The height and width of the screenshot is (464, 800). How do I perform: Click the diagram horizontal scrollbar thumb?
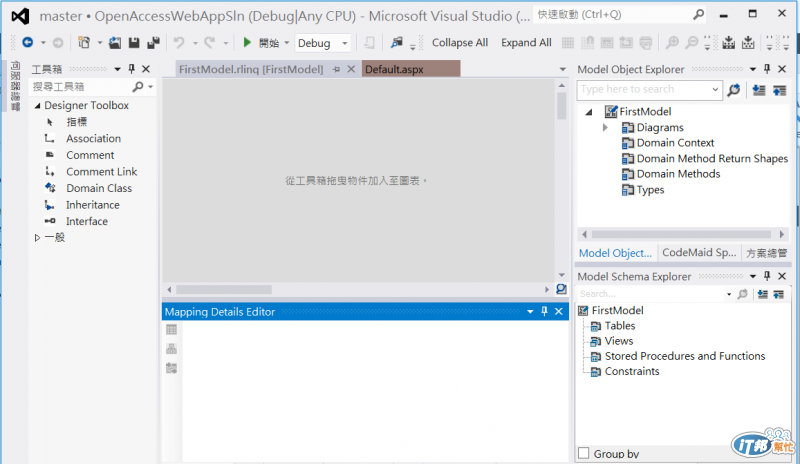click(x=223, y=289)
